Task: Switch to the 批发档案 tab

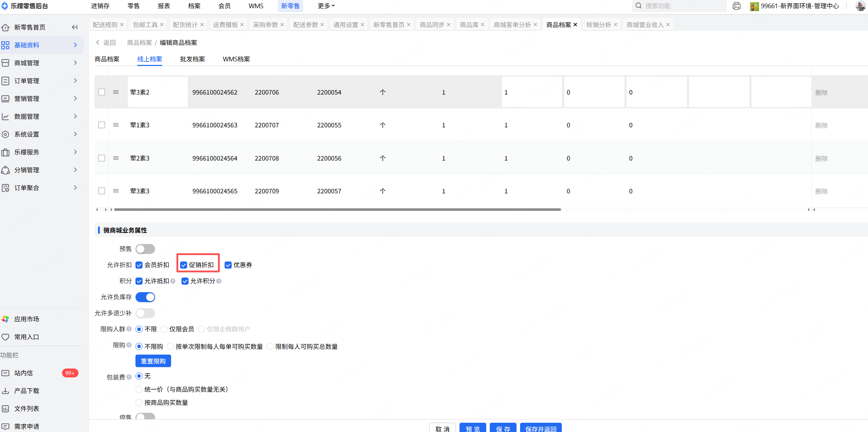Action: coord(192,59)
